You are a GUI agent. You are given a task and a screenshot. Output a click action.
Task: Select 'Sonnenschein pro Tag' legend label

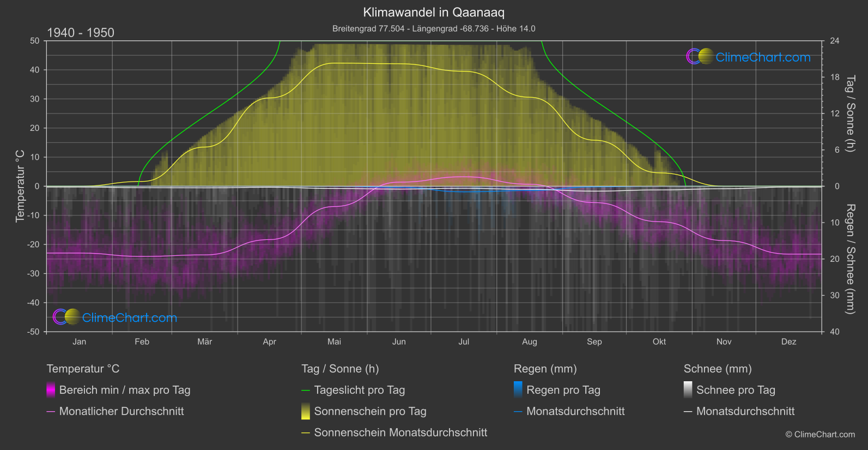[x=371, y=411]
